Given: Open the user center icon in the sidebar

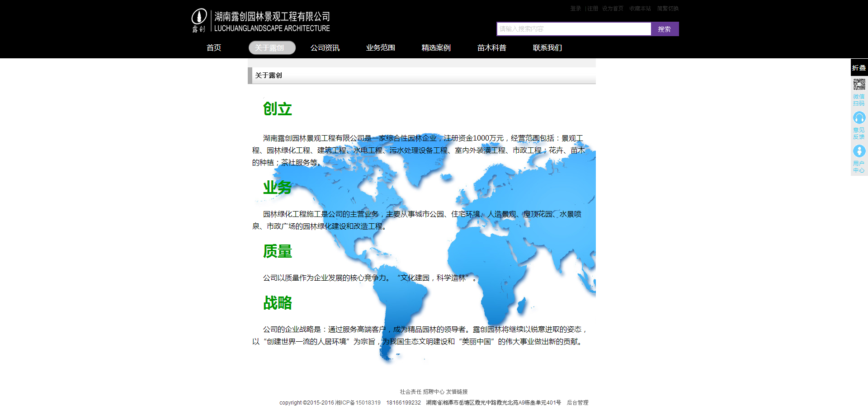Looking at the screenshot, I should (x=859, y=151).
